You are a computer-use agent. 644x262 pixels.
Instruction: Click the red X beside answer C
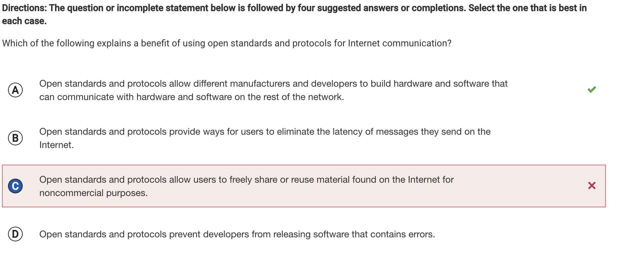coord(592,186)
